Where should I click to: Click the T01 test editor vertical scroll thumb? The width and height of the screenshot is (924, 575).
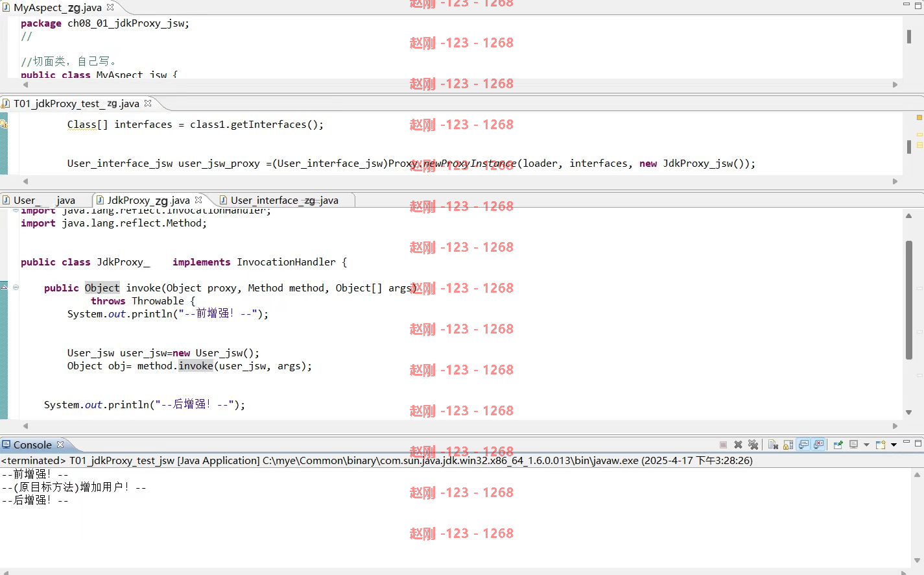[x=909, y=147]
